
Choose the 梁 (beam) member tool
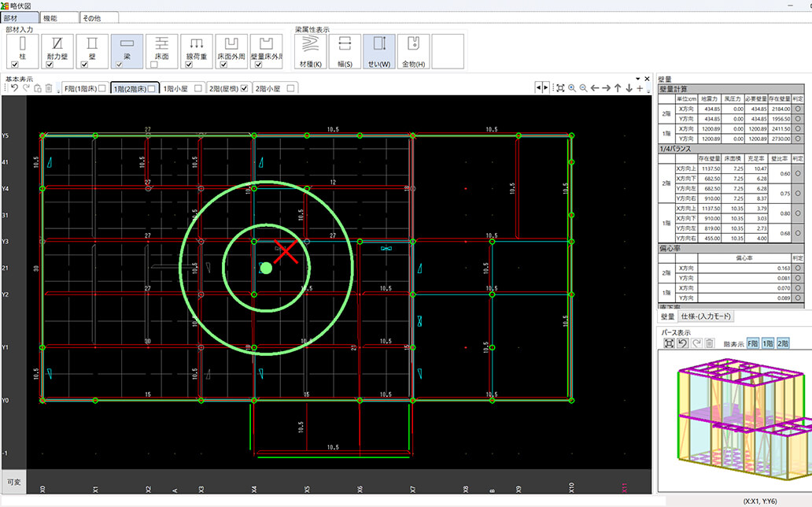[127, 48]
